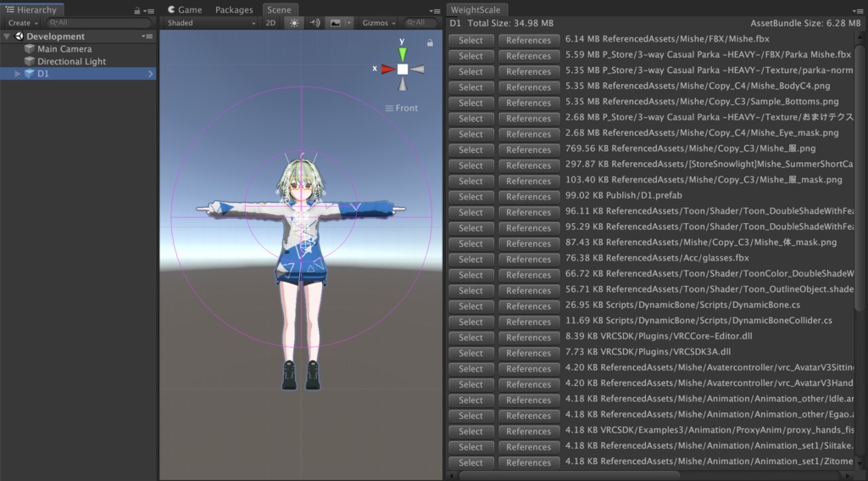This screenshot has height=481, width=868.
Task: Click the Unity logo icon beside Development
Action: coord(19,36)
